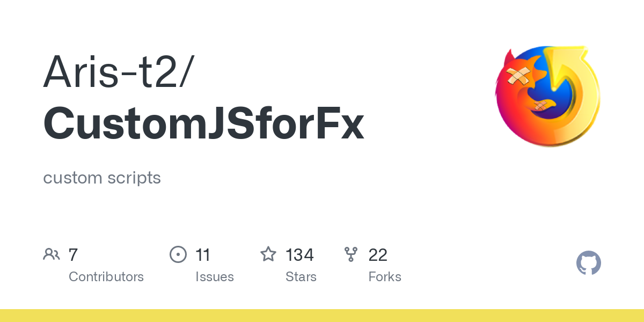Open the CustomJSforFx repository title

click(204, 123)
